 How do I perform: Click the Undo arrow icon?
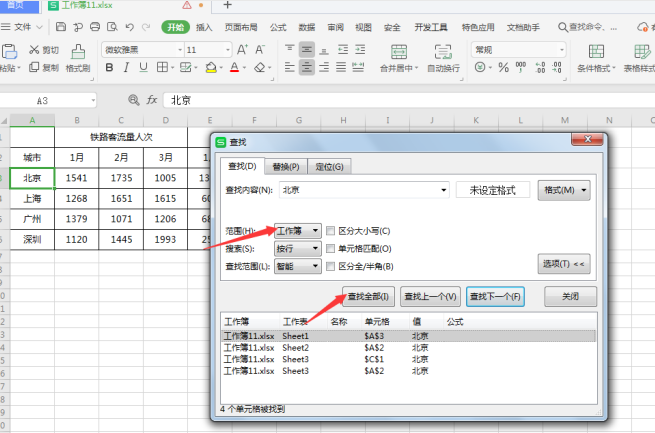(129, 27)
